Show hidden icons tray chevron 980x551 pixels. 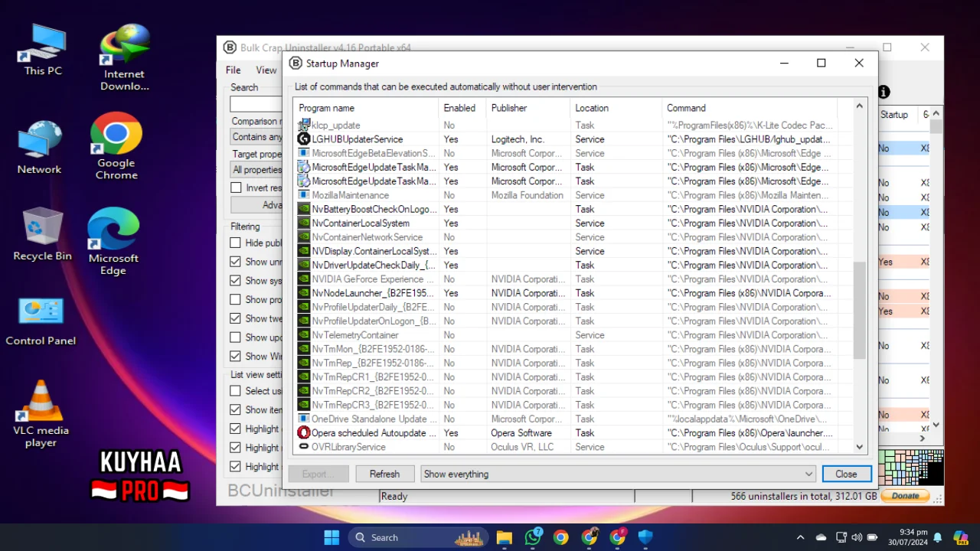tap(800, 537)
